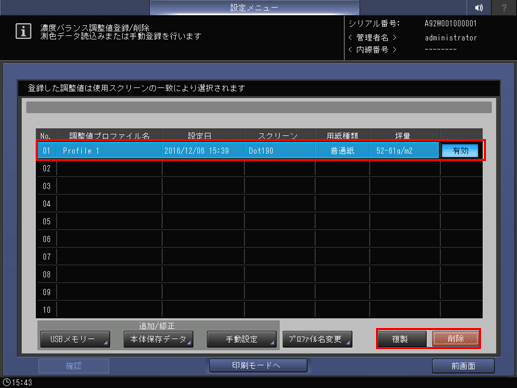Image resolution: width=517 pixels, height=388 pixels.
Task: Select empty row 09
Action: pos(259,292)
